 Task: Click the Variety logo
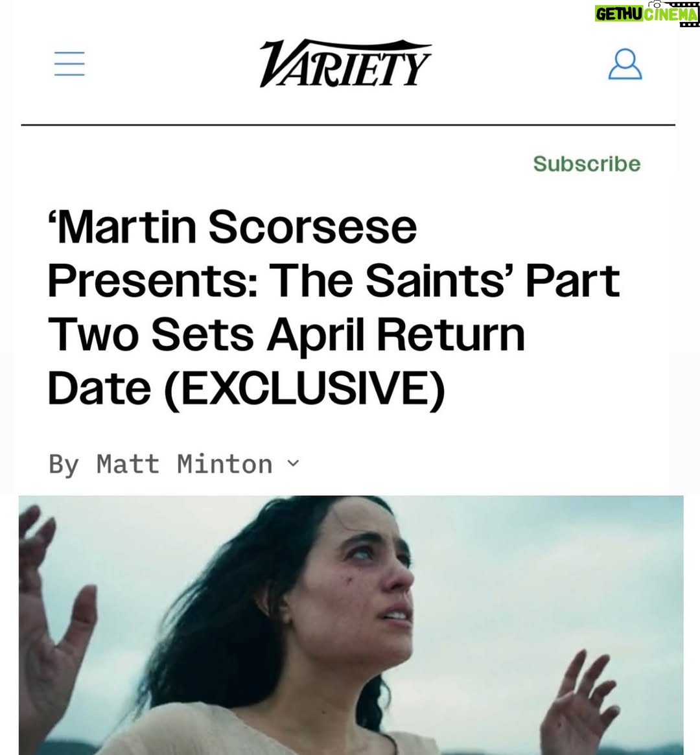(345, 64)
